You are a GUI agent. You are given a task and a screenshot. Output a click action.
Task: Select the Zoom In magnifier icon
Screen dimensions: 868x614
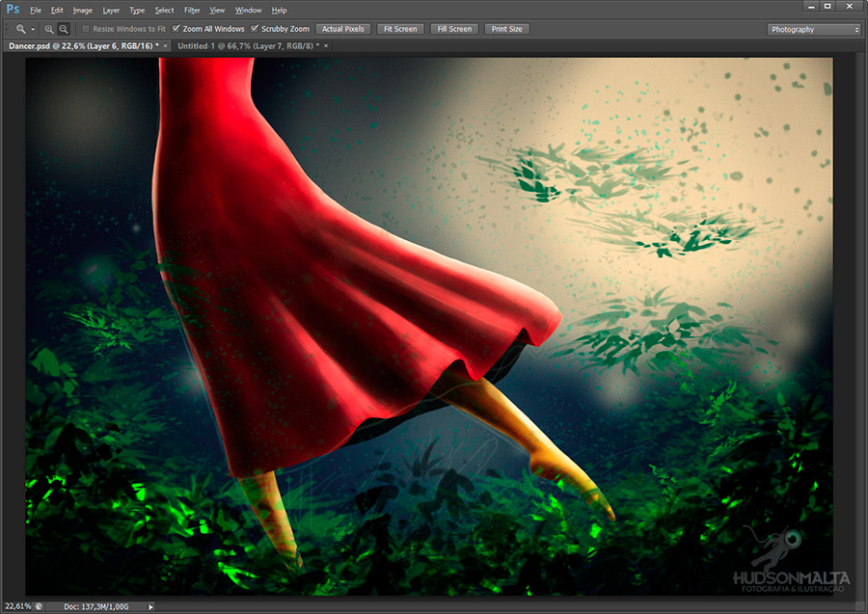click(x=49, y=29)
